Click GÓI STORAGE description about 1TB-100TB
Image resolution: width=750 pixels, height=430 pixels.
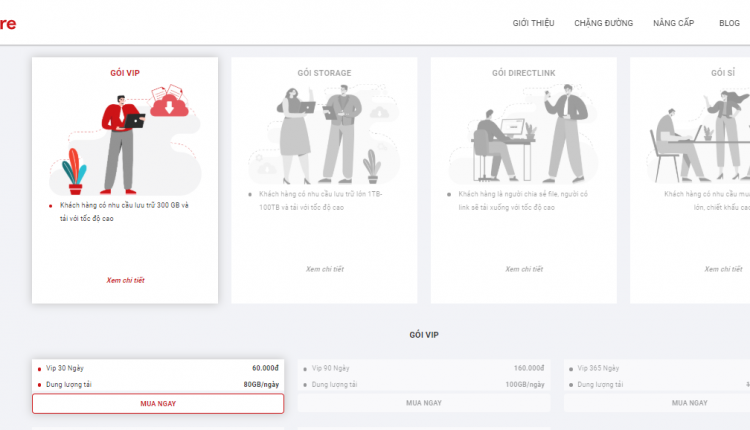pyautogui.click(x=320, y=200)
